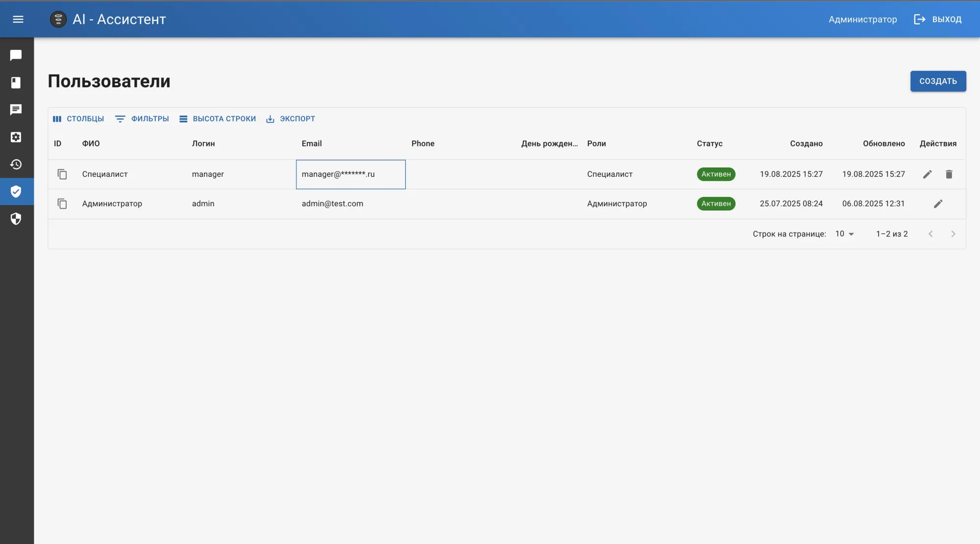Open the history clock sidebar icon

pyautogui.click(x=16, y=164)
